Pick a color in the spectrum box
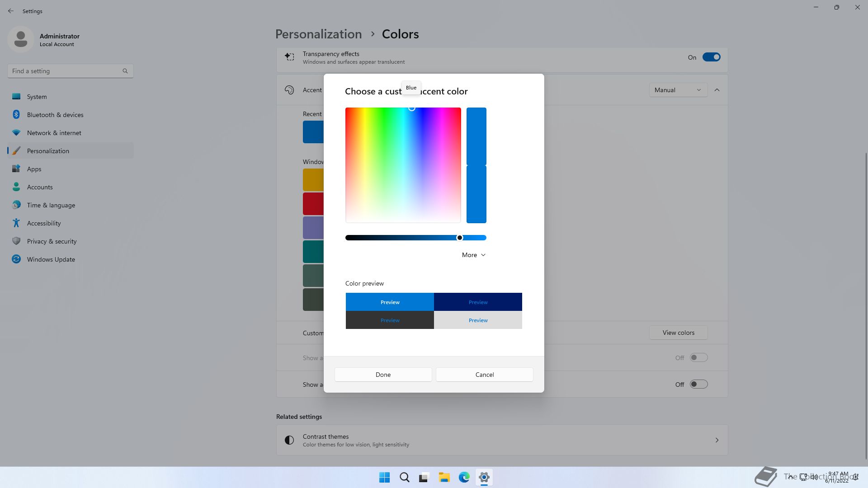This screenshot has width=868, height=488. [x=402, y=165]
